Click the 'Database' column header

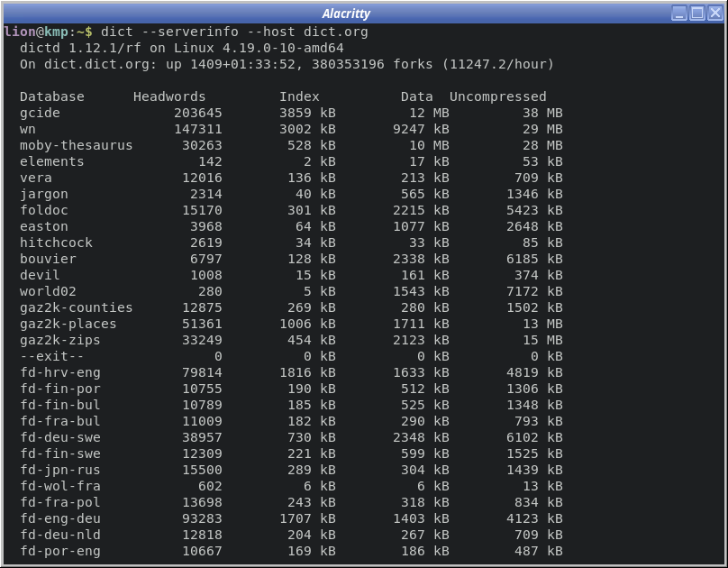[52, 96]
